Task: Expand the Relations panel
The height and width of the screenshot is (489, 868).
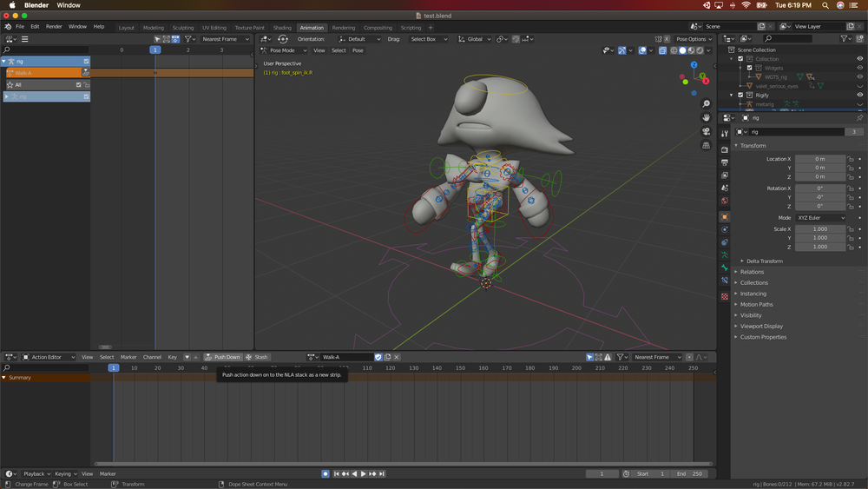Action: [x=750, y=272]
